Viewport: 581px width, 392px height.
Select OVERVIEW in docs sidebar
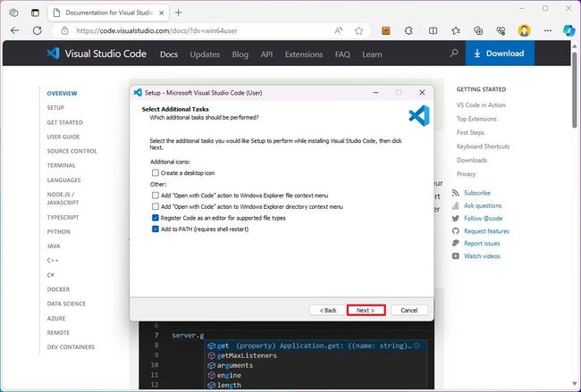62,93
